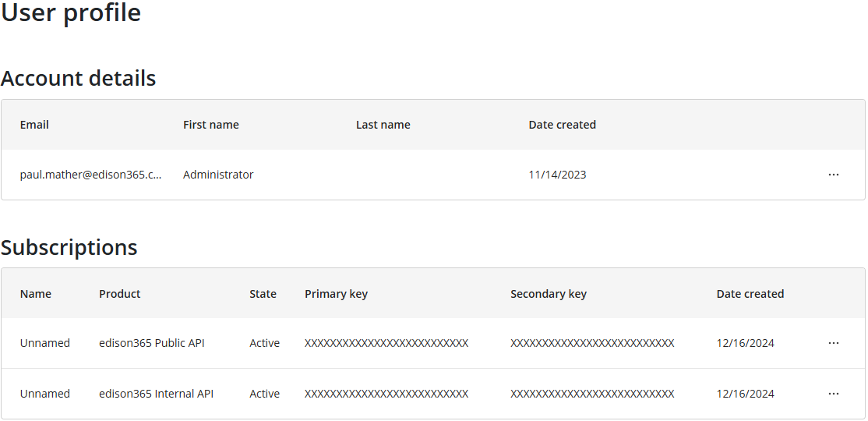Select the Last name column header
Screen dimensions: 868x421
click(x=383, y=125)
